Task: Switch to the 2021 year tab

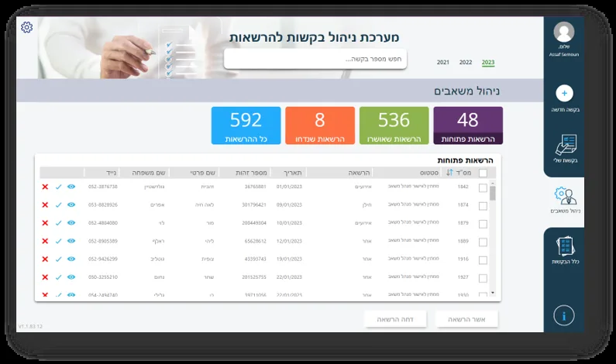Action: click(x=442, y=62)
